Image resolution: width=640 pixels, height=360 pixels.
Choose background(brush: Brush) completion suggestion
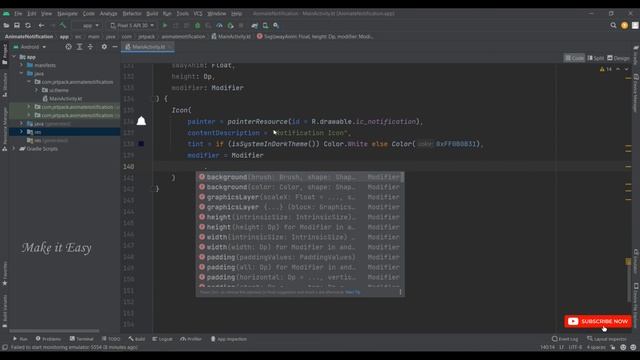click(x=300, y=177)
